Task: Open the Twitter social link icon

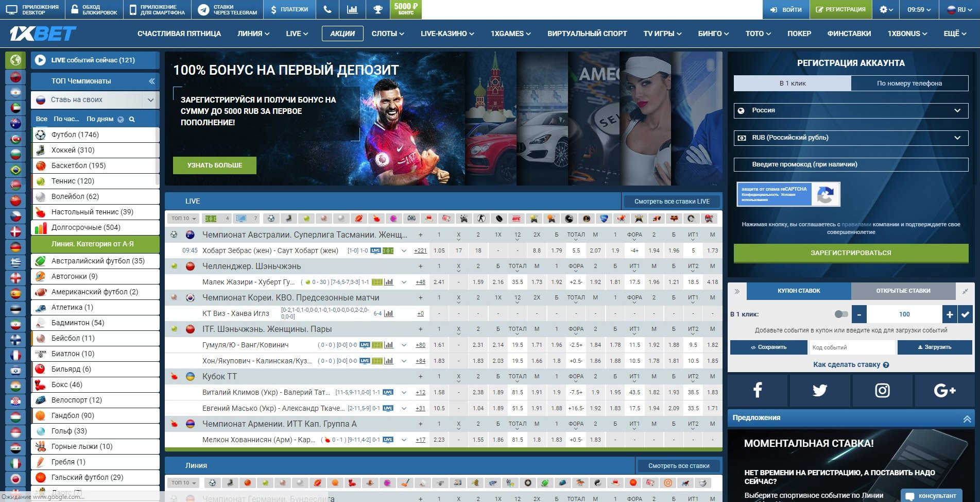Action: (819, 390)
